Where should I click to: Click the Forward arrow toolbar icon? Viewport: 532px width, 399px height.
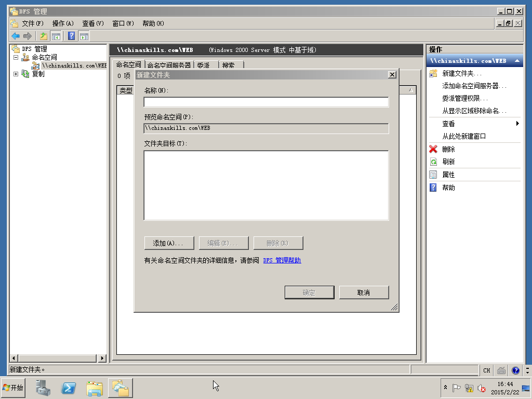coord(28,36)
